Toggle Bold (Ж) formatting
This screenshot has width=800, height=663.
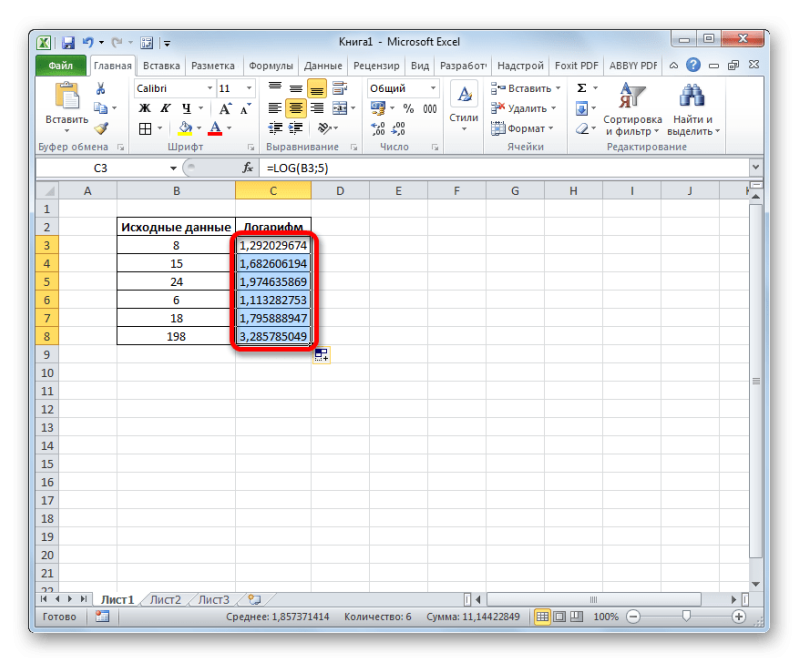click(145, 109)
